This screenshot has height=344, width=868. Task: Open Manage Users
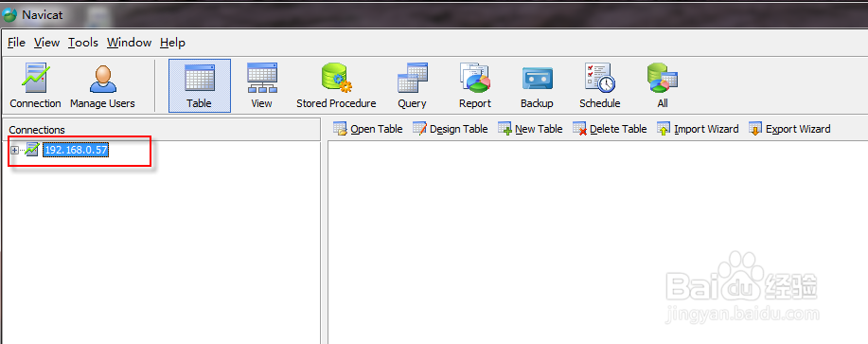102,86
